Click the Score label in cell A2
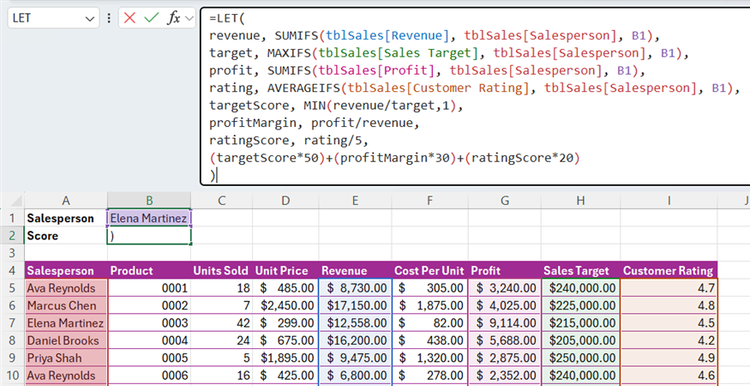Image resolution: width=750 pixels, height=386 pixels. click(x=66, y=236)
